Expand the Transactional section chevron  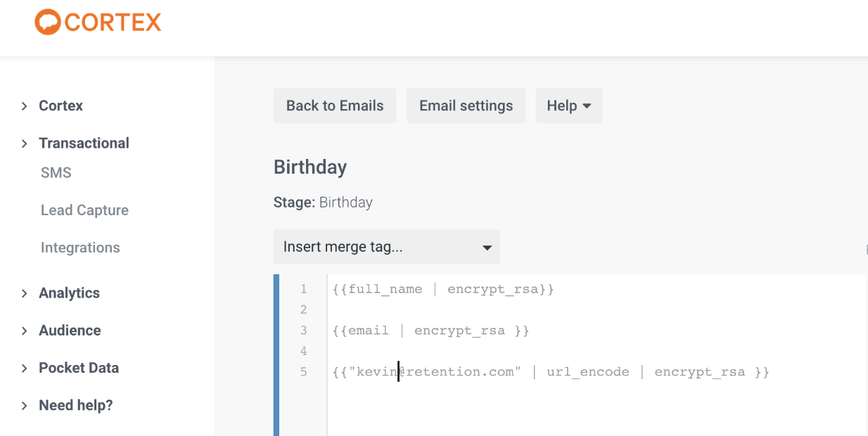tap(24, 143)
